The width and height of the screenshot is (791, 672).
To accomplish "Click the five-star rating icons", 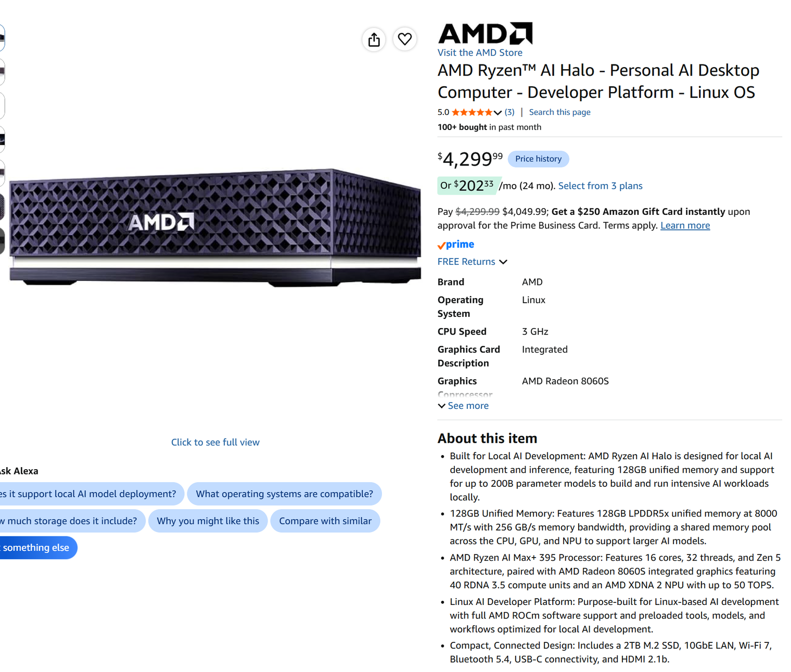I will pyautogui.click(x=472, y=112).
